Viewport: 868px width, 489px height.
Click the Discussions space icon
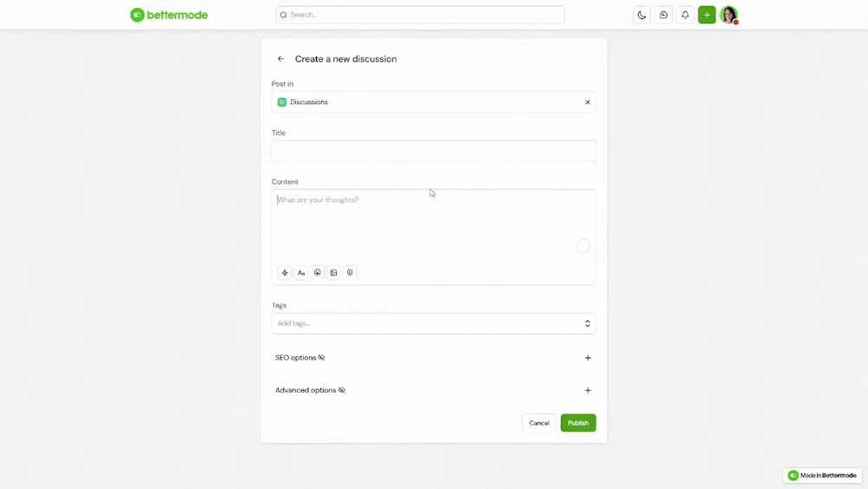click(x=282, y=102)
